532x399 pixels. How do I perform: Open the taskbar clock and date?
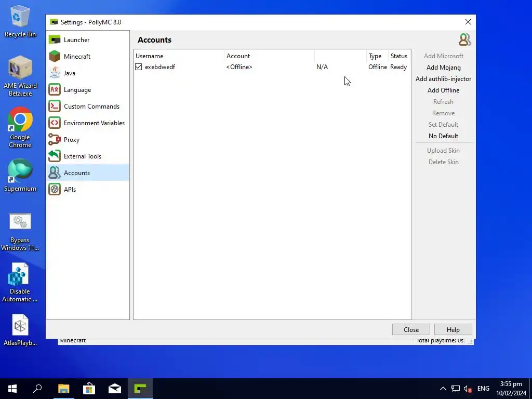pos(511,389)
